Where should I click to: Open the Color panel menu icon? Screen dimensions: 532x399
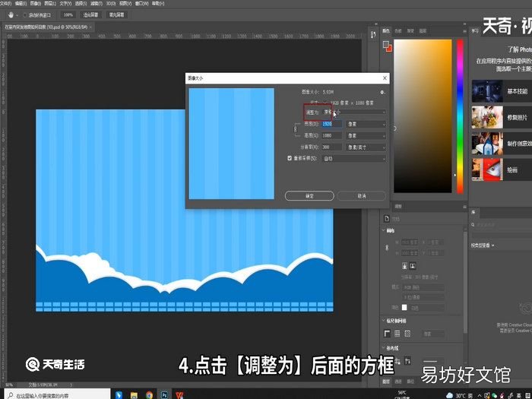click(464, 31)
